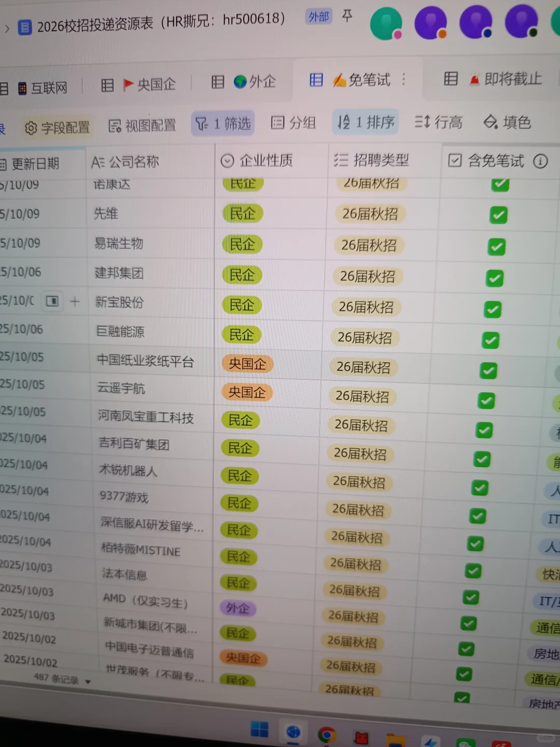Open the red app icon in taskbar

pyautogui.click(x=361, y=738)
